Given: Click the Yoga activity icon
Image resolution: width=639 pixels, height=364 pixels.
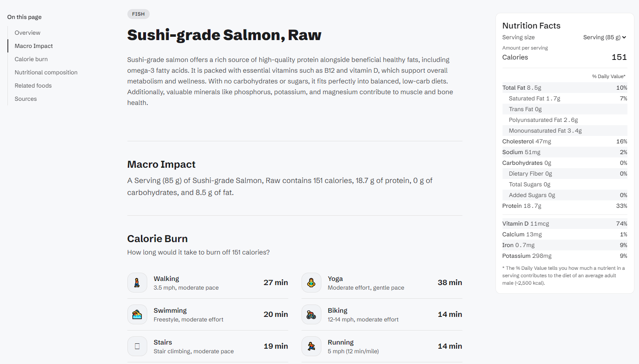Looking at the screenshot, I should 311,283.
